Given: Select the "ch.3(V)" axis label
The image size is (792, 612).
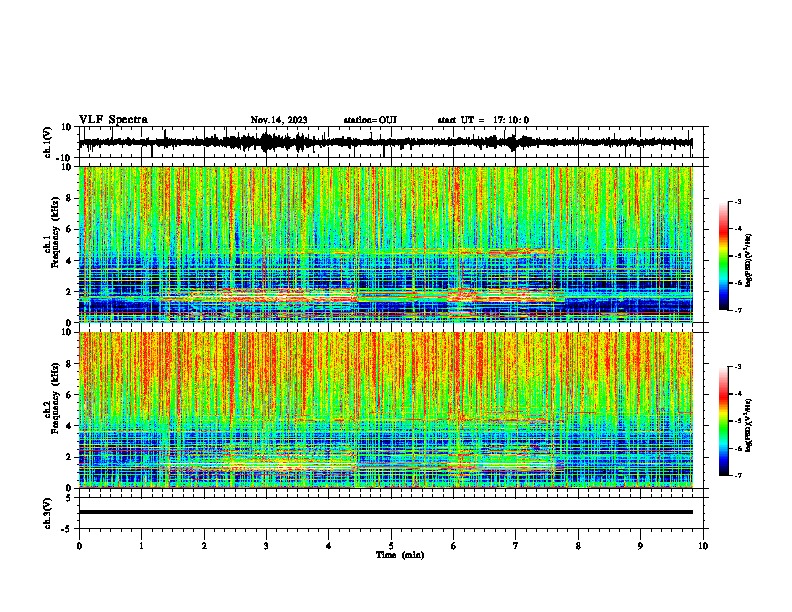Looking at the screenshot, I should pyautogui.click(x=48, y=513).
